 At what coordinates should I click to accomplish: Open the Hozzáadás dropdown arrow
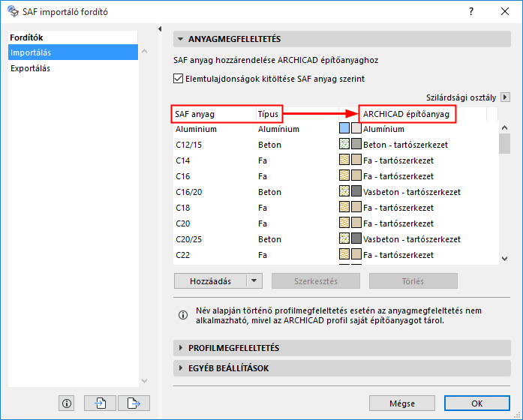pyautogui.click(x=254, y=281)
